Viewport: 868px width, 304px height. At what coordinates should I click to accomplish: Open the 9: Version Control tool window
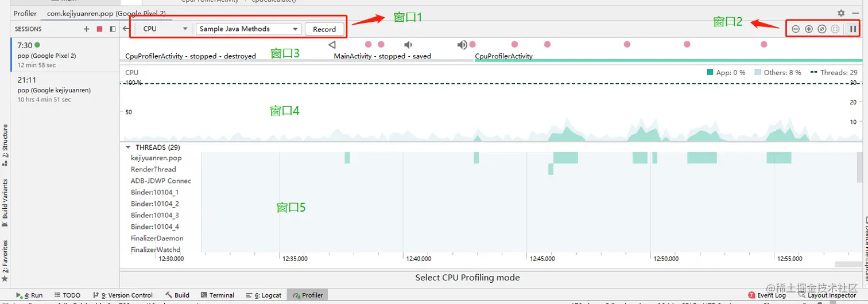(122, 295)
